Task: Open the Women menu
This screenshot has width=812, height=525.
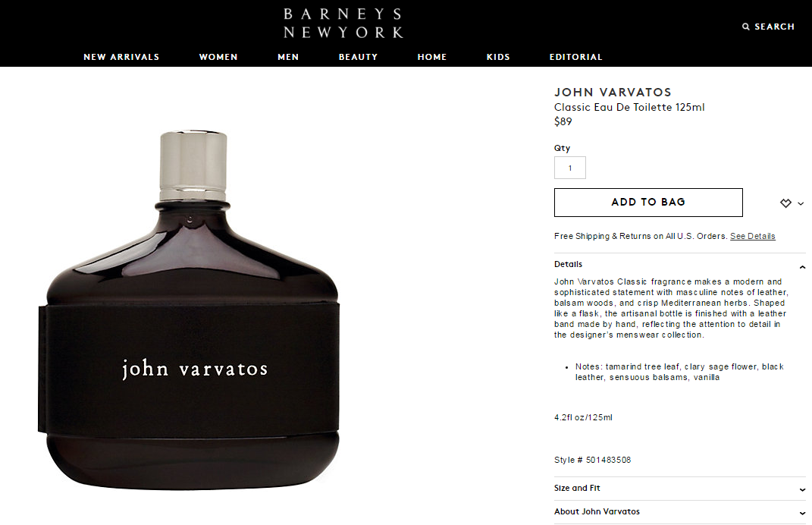Action: [x=218, y=57]
